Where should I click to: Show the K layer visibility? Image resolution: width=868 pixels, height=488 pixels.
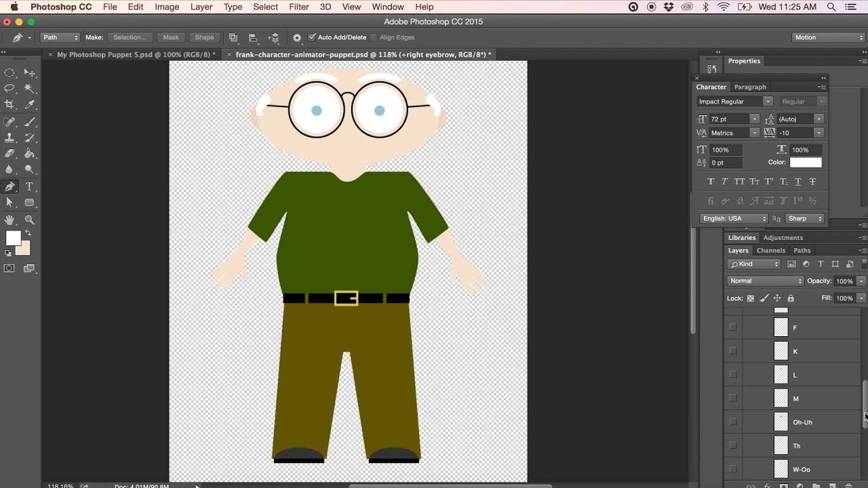click(733, 351)
